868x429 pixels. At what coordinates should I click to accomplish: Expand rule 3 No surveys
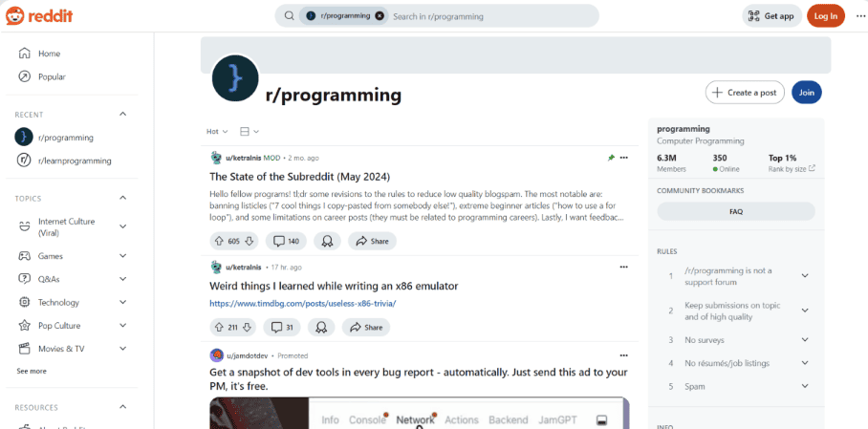point(805,340)
